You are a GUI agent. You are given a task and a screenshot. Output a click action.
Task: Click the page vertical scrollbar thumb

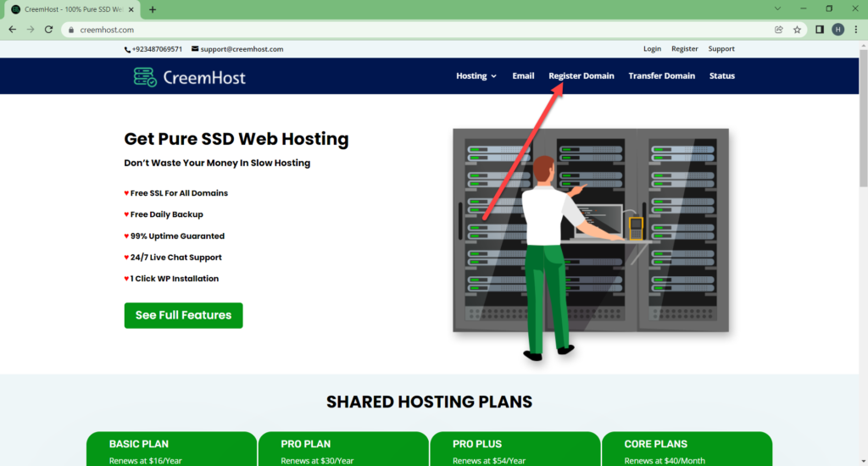tap(863, 118)
